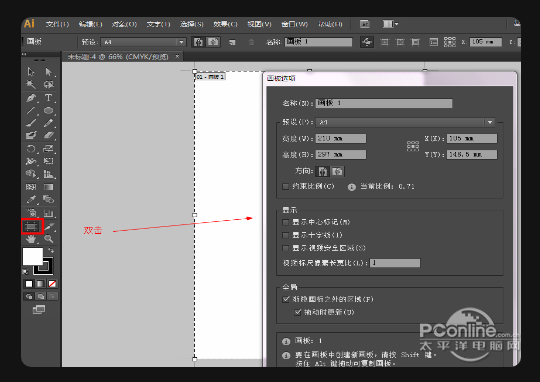Select the Hand tool
Viewport: 540px width, 382px height.
click(31, 239)
